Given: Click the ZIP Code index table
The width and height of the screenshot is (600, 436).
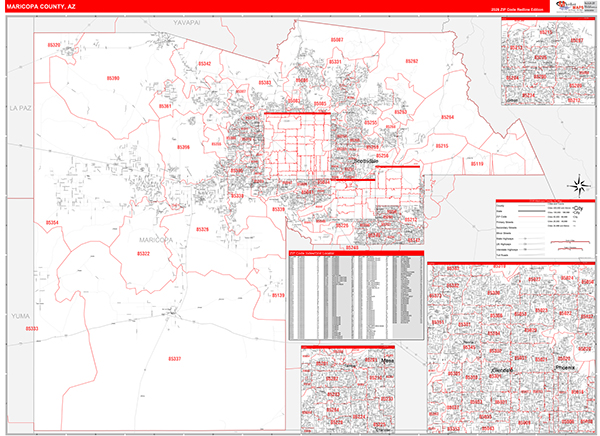Looking at the screenshot, I should [x=356, y=296].
